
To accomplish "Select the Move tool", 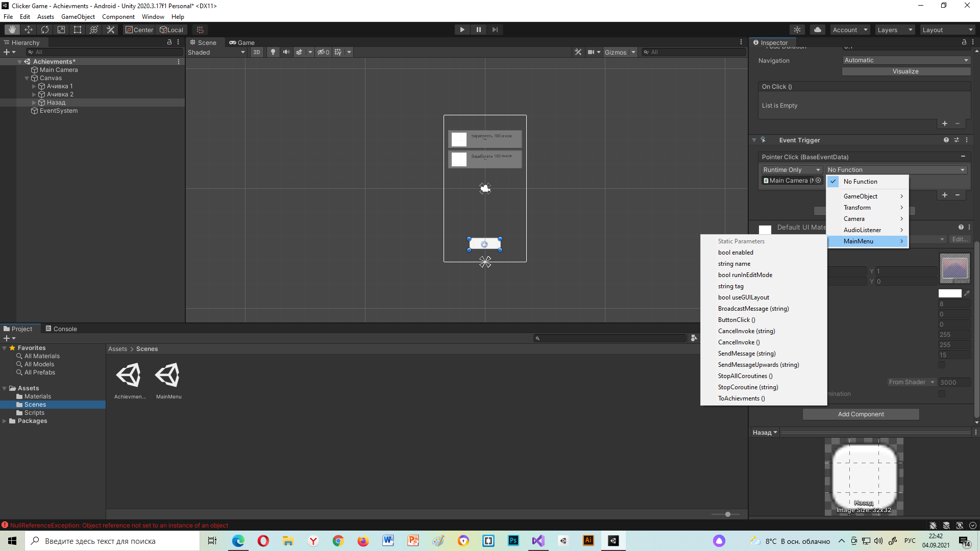I will (x=29, y=30).
